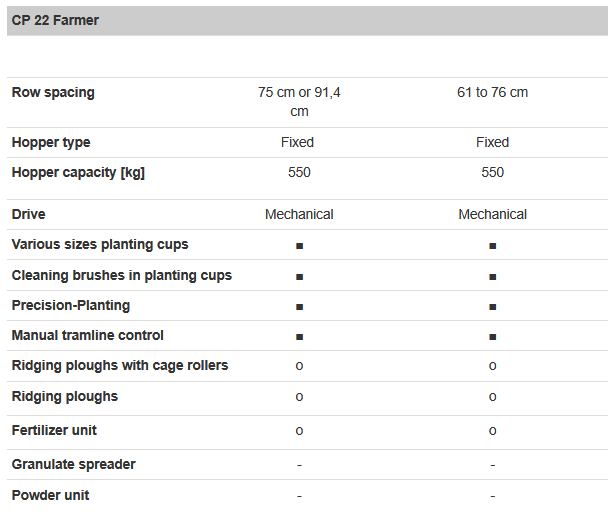Click Various sizes planting cups label

[x=100, y=245]
